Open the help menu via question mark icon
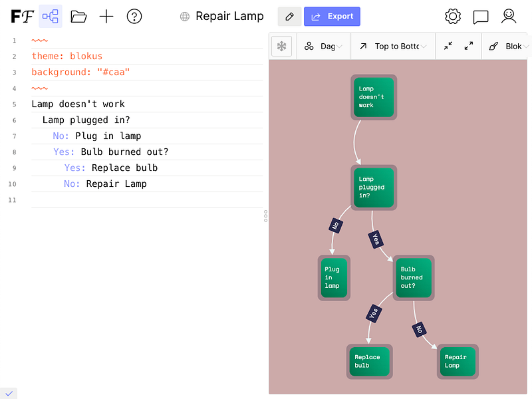The height and width of the screenshot is (399, 532). [134, 16]
